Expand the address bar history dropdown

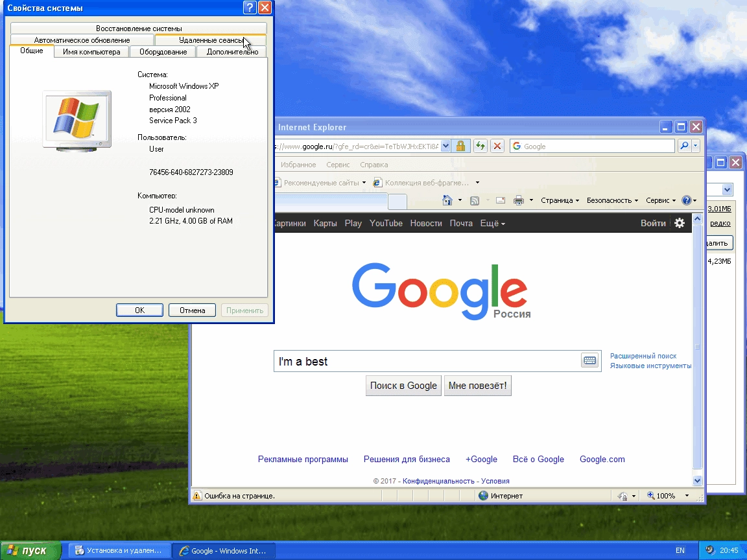[445, 146]
